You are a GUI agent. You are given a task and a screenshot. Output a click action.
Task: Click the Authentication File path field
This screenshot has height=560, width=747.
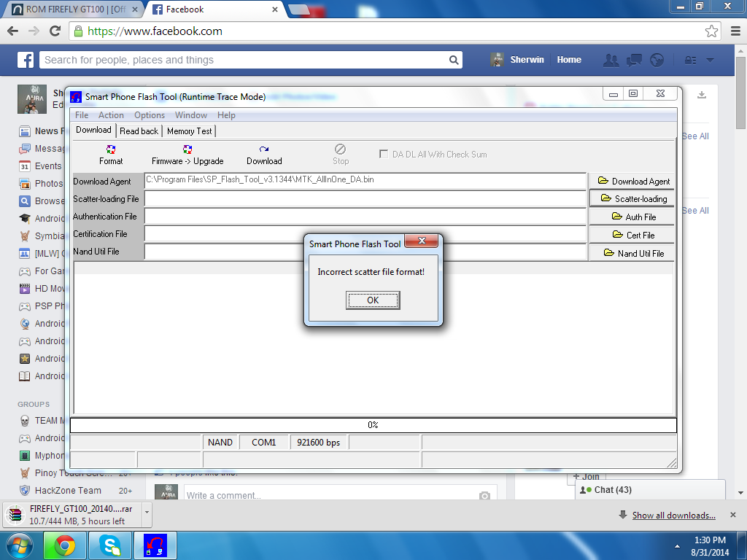coord(365,216)
